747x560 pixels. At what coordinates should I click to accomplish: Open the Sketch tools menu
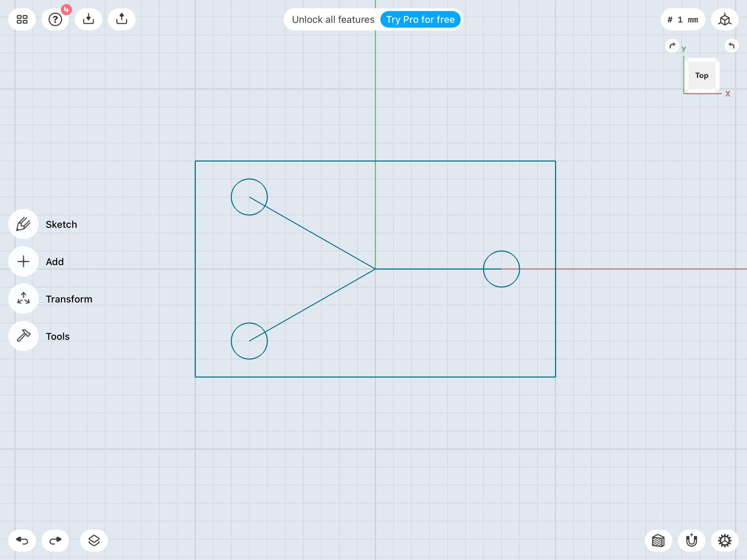click(24, 224)
